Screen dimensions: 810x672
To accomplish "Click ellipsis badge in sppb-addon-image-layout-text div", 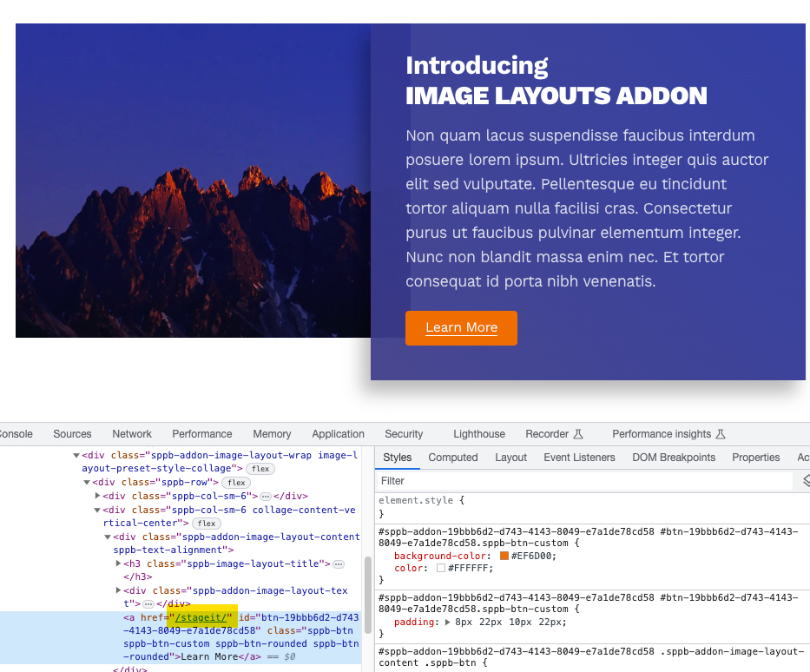I will click(148, 604).
